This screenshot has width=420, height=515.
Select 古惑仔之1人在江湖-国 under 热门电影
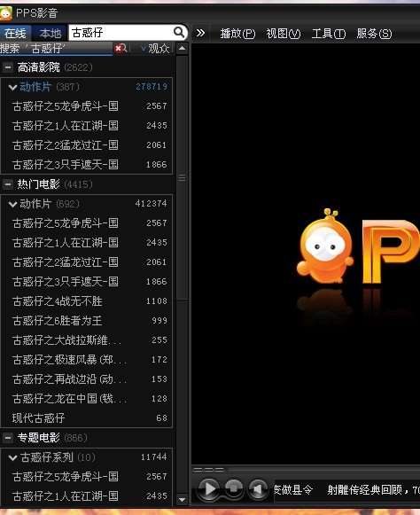click(87, 242)
